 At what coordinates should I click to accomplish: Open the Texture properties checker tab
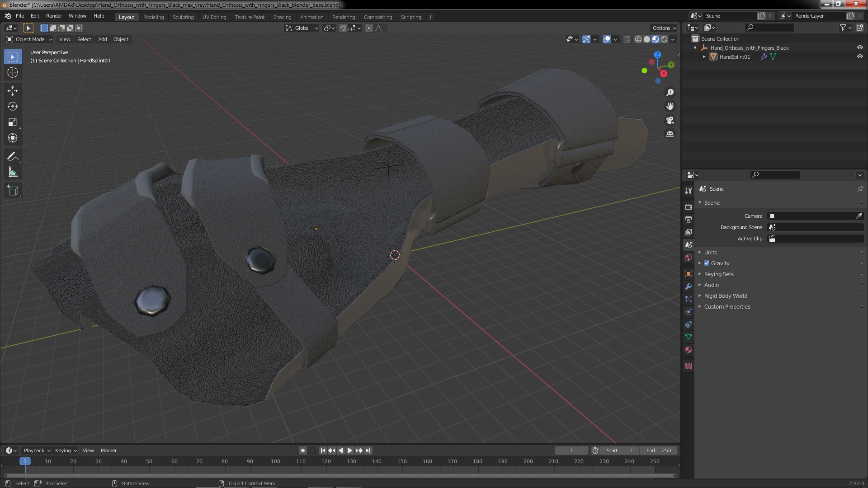[x=689, y=366]
